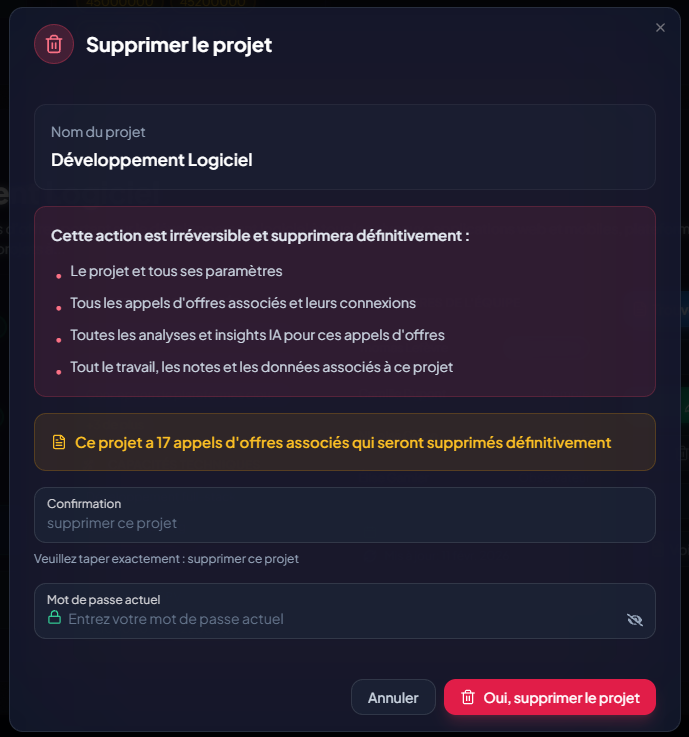The image size is (689, 737).
Task: Click the "Toutes les analyses et insights IA" bullet
Action: (257, 335)
